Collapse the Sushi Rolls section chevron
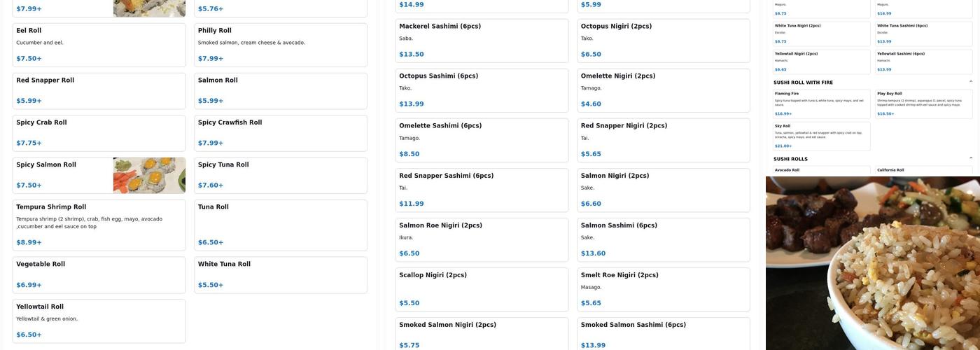Screen dimensions: 980x350 pos(970,159)
